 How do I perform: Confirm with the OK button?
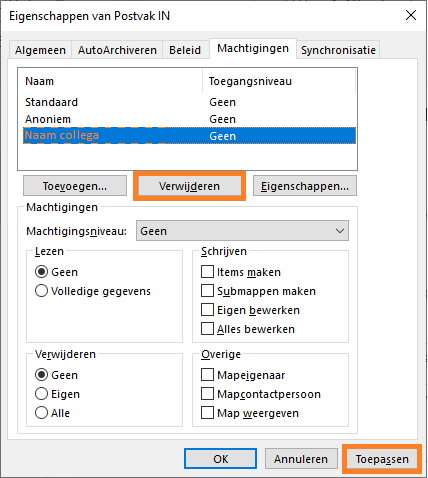tap(220, 459)
